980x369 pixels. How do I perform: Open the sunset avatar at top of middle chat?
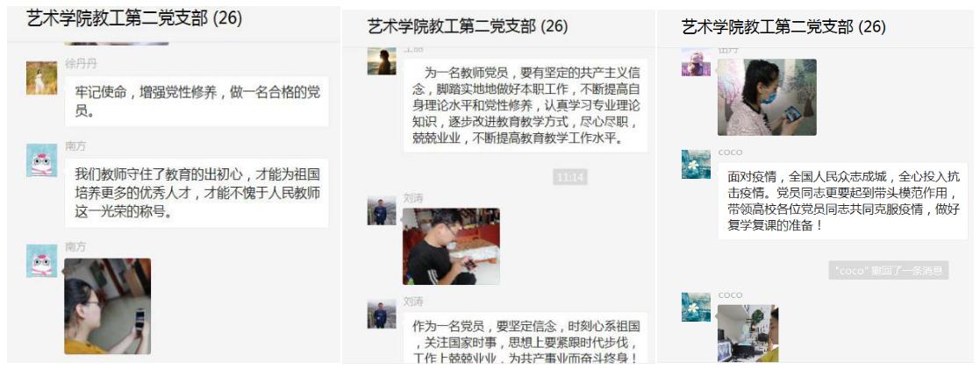[x=382, y=61]
